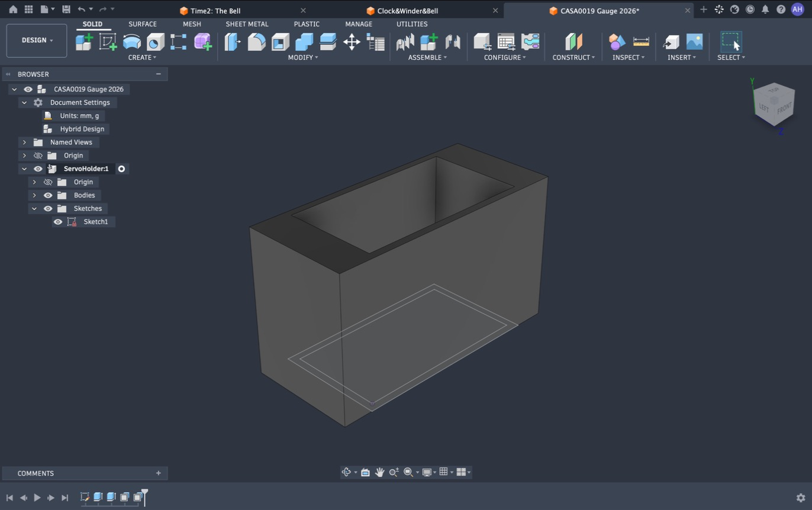Click the Save icon in the top bar
Screen dimensions: 812x510
(66, 9)
